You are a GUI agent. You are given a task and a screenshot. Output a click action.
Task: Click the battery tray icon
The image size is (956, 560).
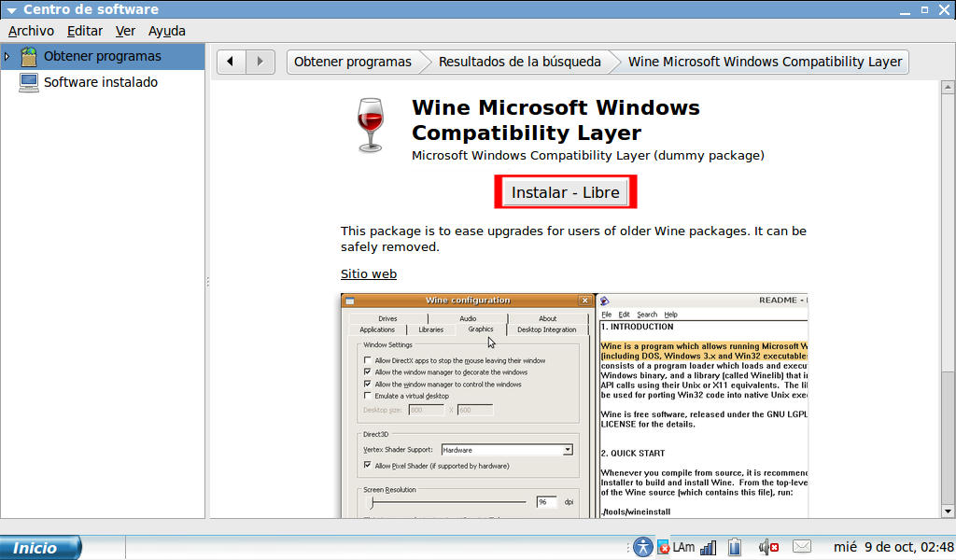point(735,547)
